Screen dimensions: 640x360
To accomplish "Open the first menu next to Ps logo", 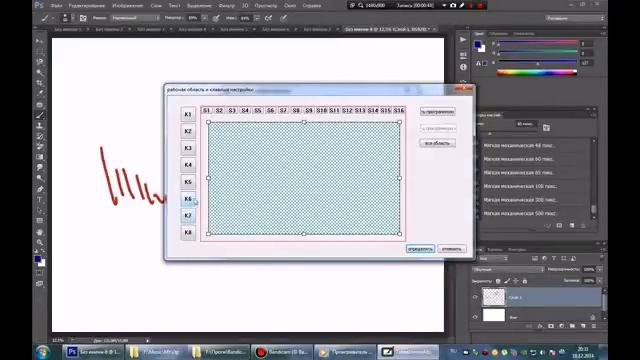I will 56,6.
